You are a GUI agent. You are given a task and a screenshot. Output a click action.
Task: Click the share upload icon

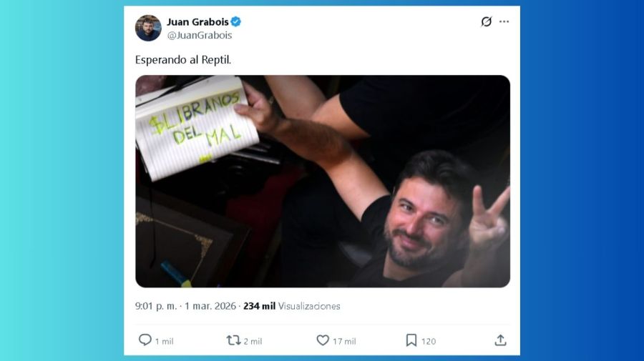coord(500,340)
